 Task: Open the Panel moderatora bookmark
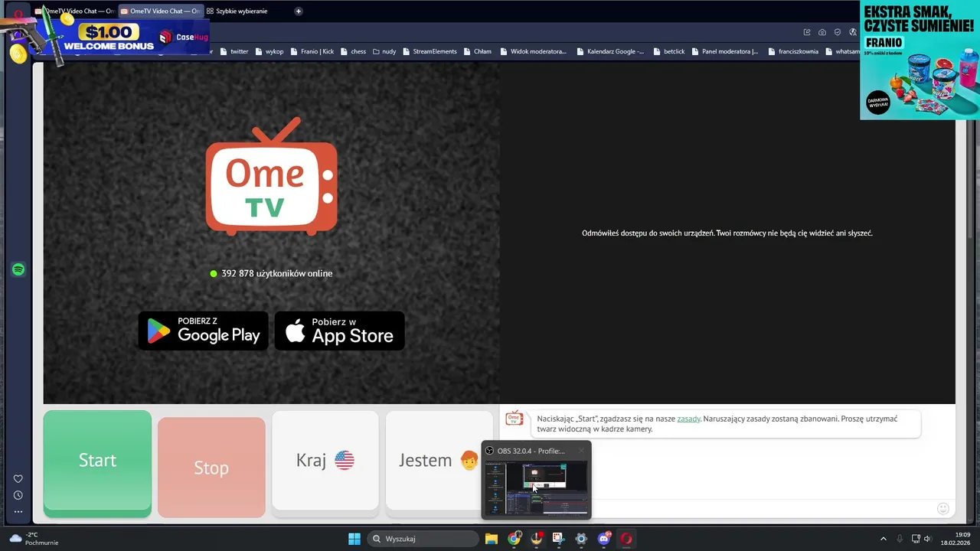725,51
